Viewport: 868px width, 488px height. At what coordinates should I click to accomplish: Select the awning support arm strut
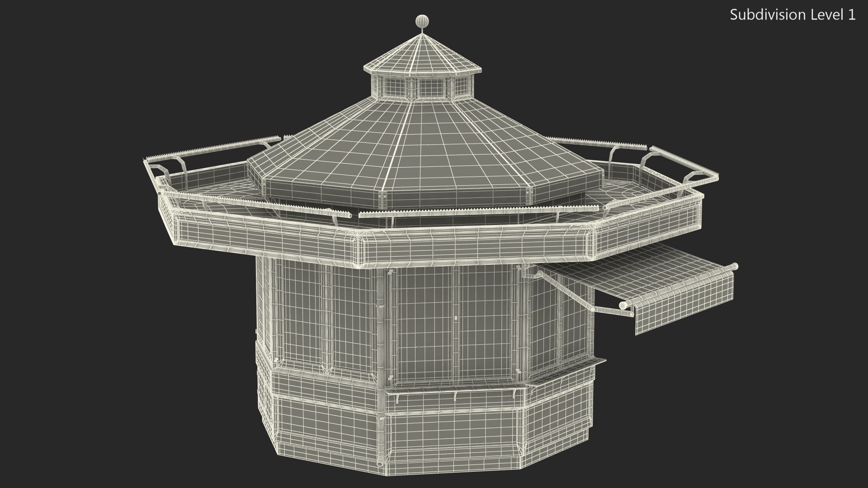pyautogui.click(x=567, y=291)
